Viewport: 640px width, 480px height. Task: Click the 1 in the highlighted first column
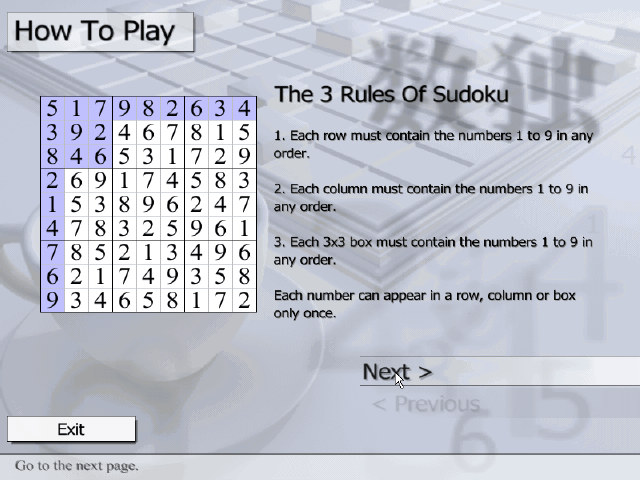pyautogui.click(x=52, y=205)
